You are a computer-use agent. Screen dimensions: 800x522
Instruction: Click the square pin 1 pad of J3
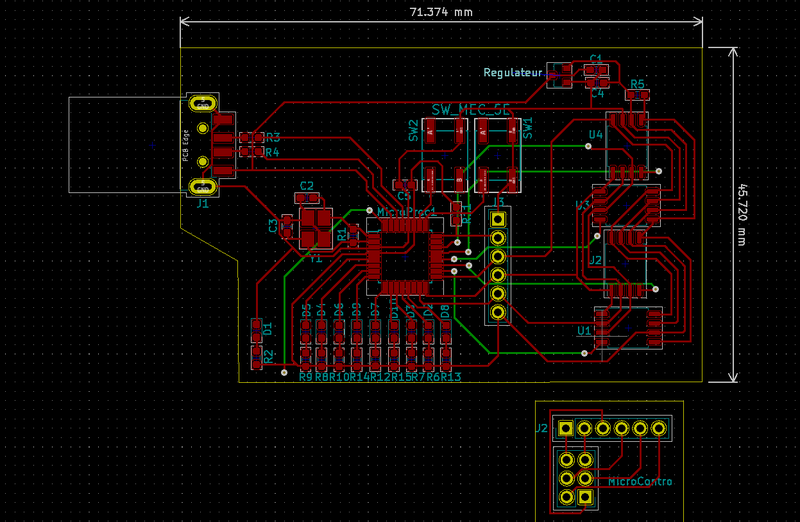(x=497, y=217)
